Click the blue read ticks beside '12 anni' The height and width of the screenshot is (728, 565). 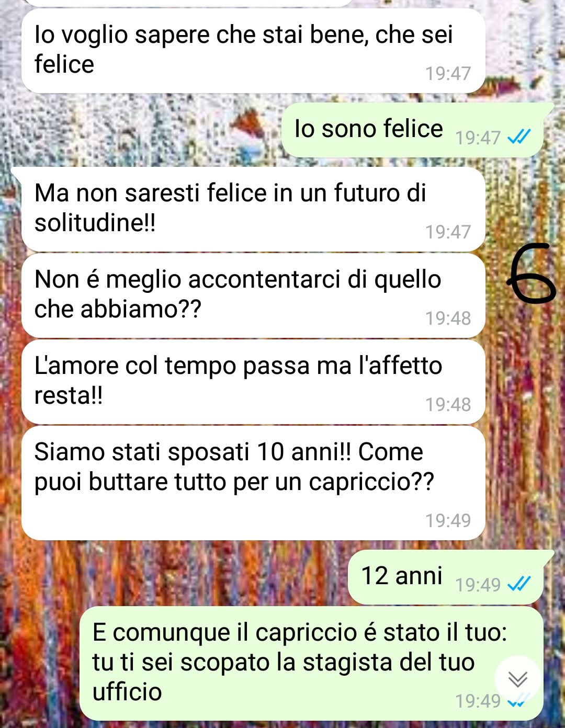click(x=519, y=584)
